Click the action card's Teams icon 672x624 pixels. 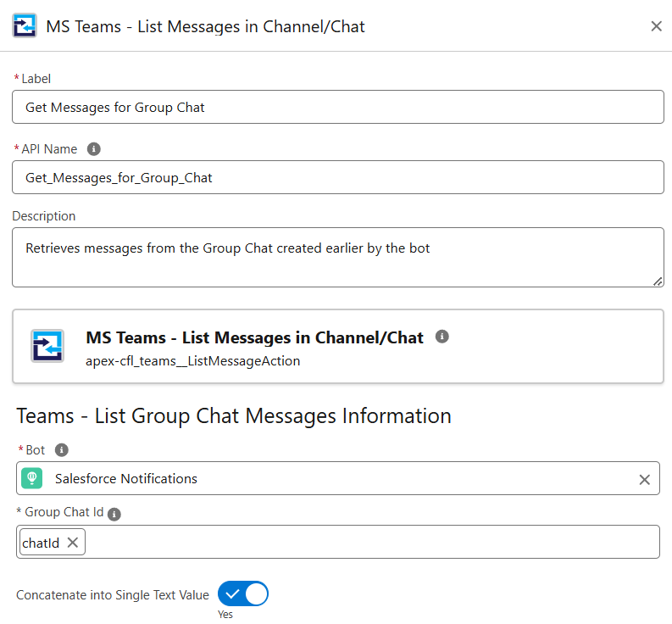[x=47, y=346]
